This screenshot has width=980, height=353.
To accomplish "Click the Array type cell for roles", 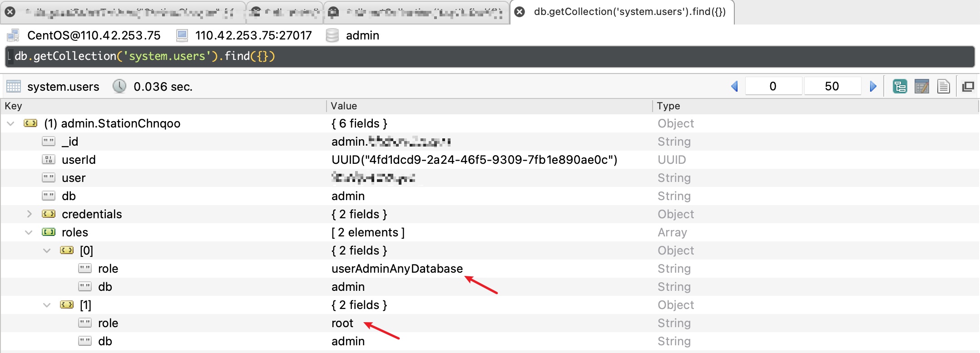I will (x=672, y=232).
